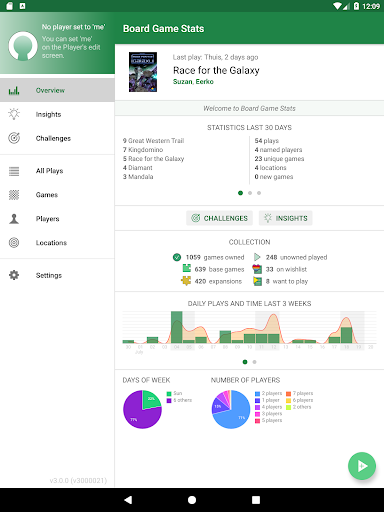Open the Games grid icon
The image size is (384, 512).
14,195
